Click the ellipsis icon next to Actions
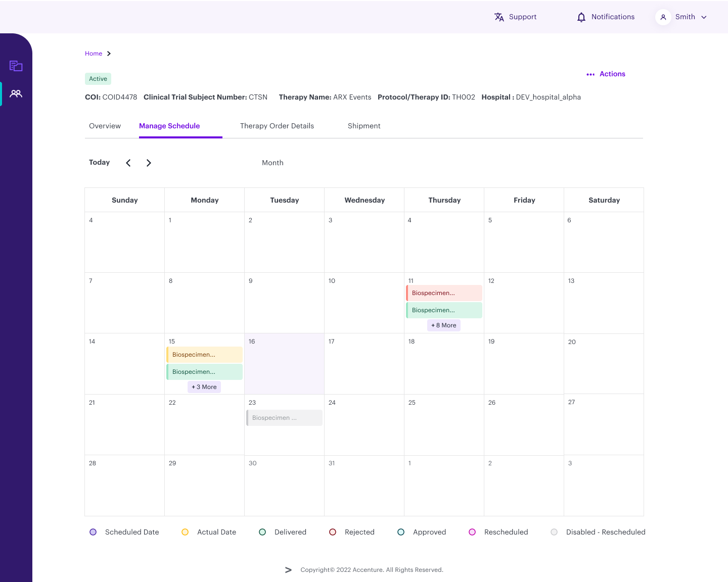The image size is (728, 582). 590,74
